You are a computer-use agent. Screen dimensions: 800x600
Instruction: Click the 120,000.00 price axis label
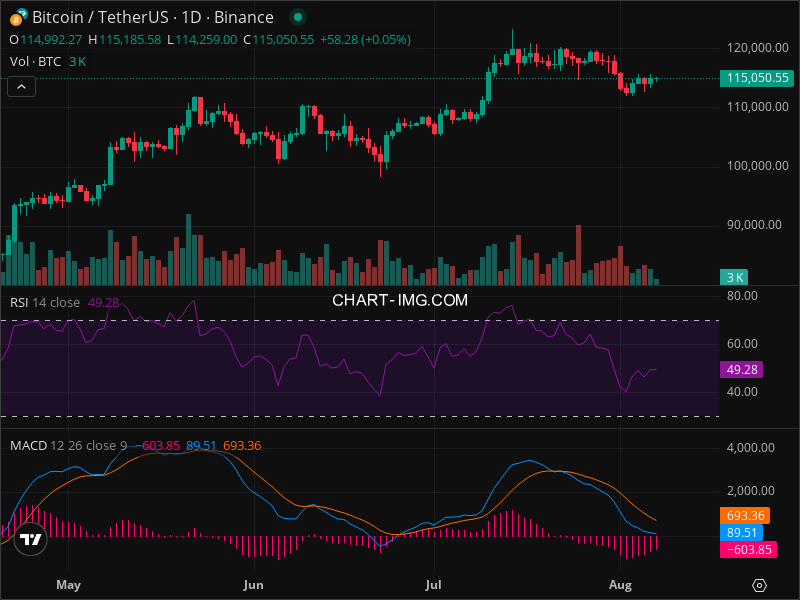[758, 48]
